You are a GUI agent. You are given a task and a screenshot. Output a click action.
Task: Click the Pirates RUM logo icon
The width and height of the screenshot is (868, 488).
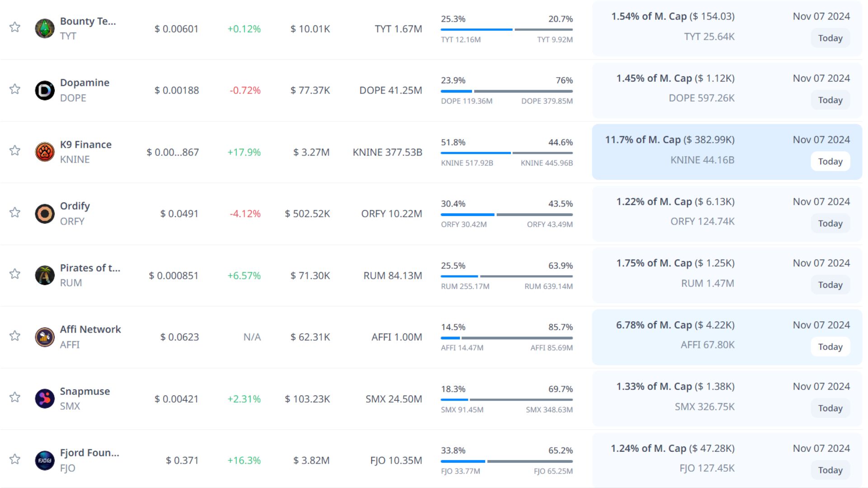pos(45,275)
